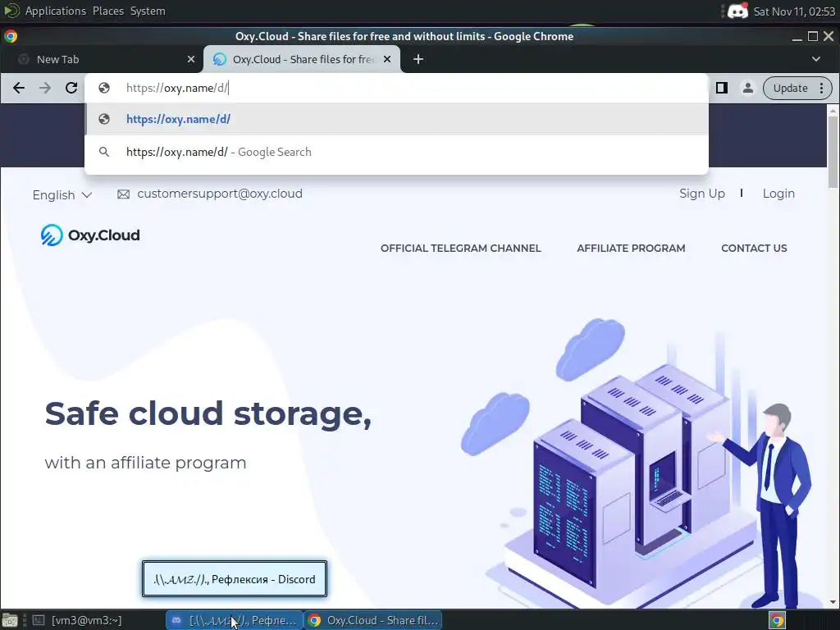
Task: Switch to the vm3@vm3 terminal taskbar item
Action: point(78,620)
